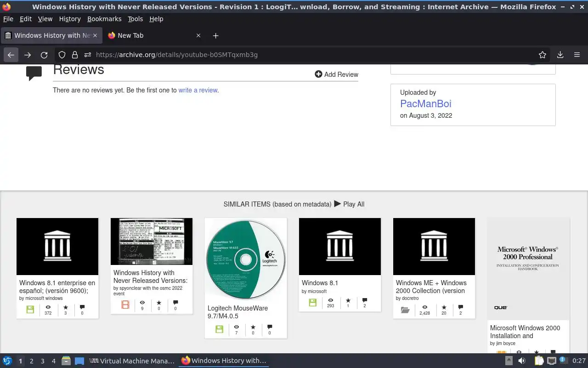Switch to workspace 3 in taskbar
588x368 pixels.
(42, 361)
